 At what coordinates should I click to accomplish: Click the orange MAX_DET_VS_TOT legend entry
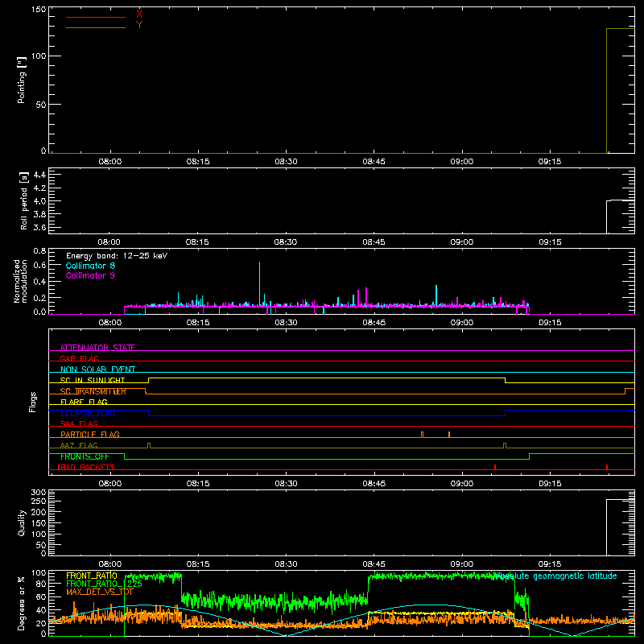[x=100, y=592]
